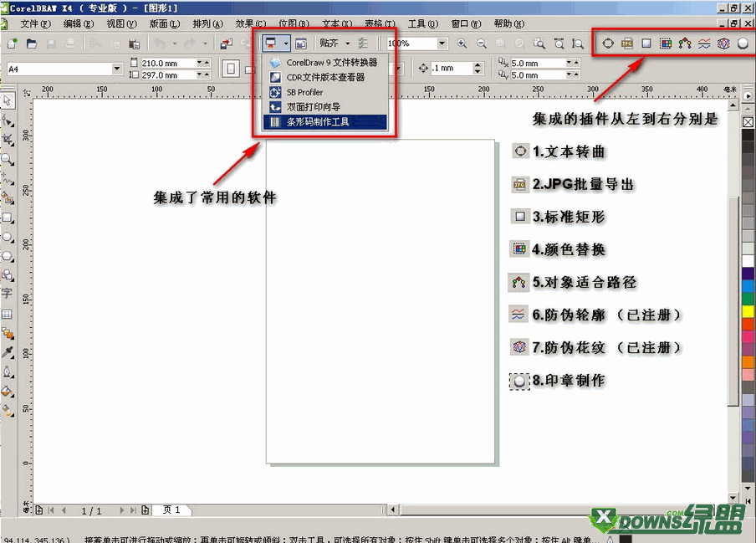Click Zoom to page height icon
This screenshot has width=756, height=543.
click(578, 44)
